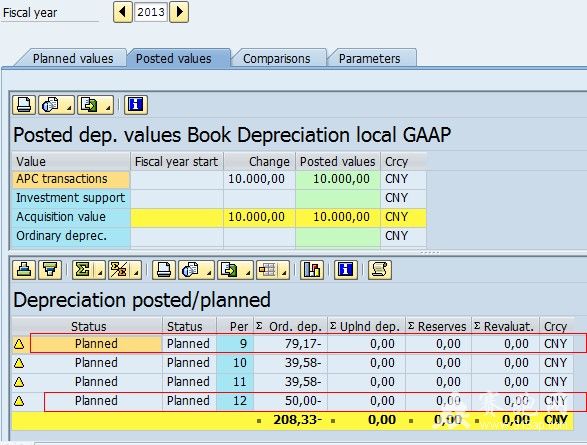This screenshot has width=587, height=445.
Task: Click the scroll document icon in lower toolbar
Action: 380,270
